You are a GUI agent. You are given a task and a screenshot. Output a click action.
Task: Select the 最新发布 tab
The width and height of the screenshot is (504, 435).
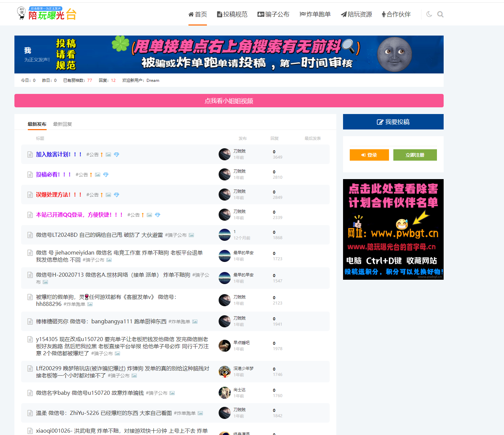(37, 124)
